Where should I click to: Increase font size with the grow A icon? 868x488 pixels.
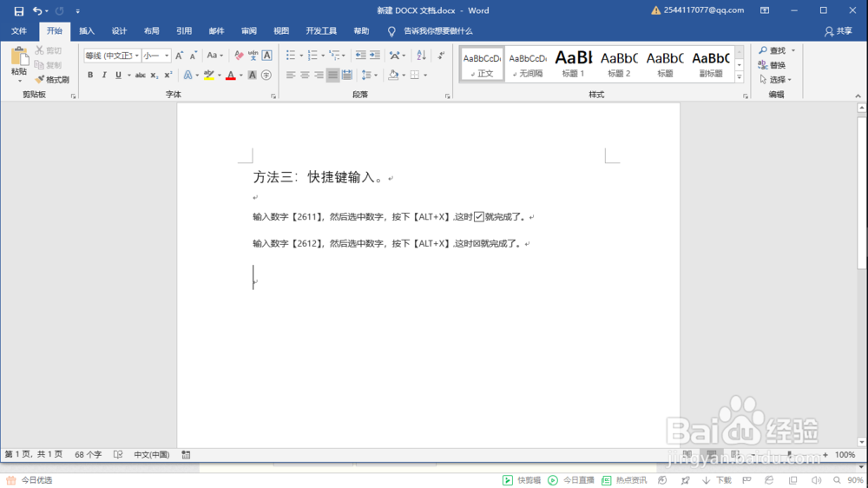coord(179,56)
